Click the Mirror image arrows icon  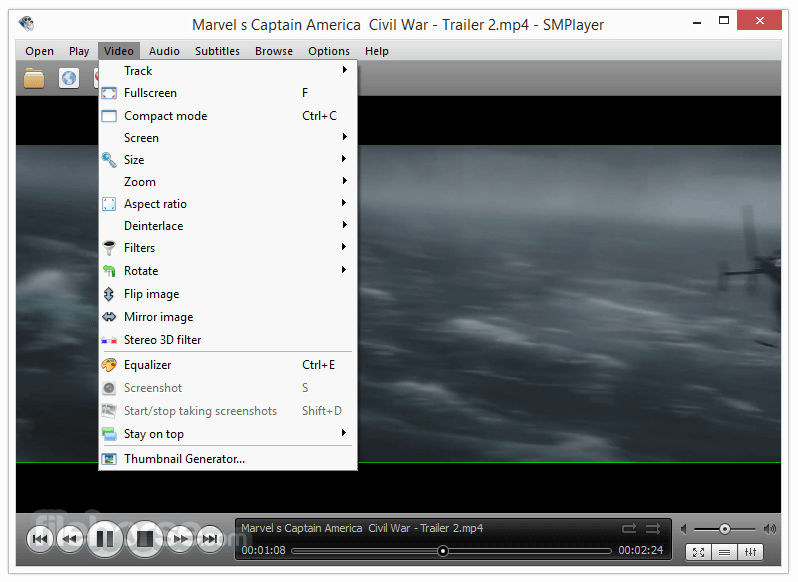(109, 317)
